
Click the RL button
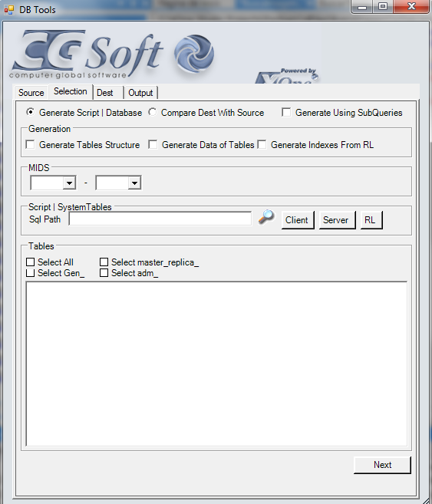click(x=371, y=220)
